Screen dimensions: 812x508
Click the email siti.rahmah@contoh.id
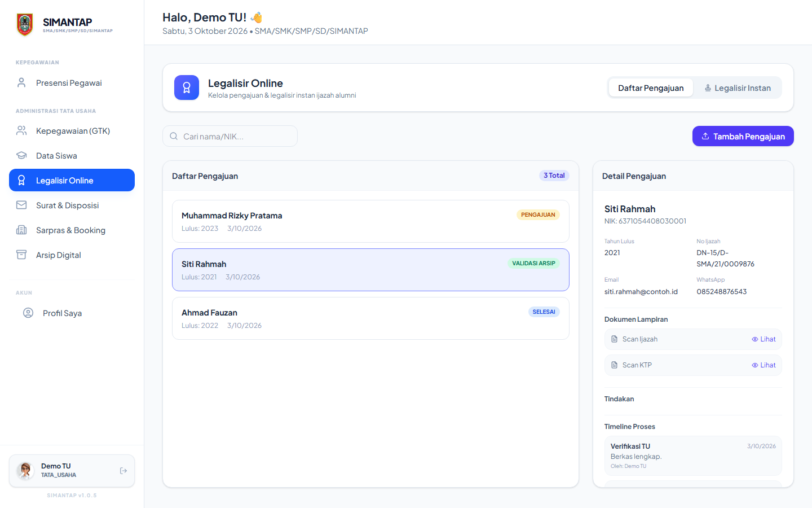[641, 292]
